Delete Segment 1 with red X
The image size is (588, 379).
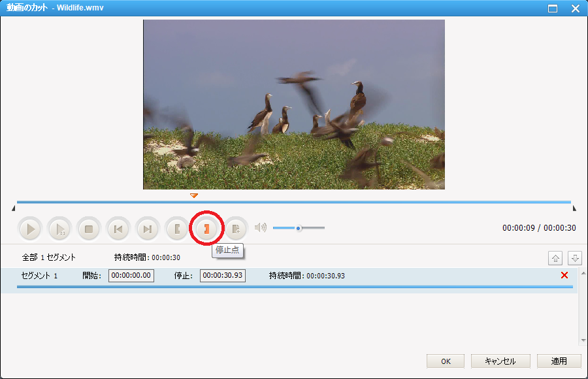(564, 276)
